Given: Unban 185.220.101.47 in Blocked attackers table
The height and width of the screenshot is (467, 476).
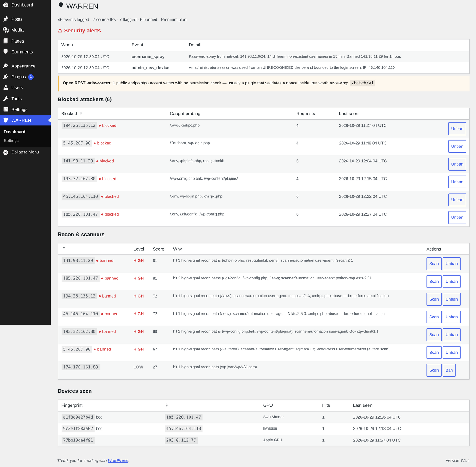Looking at the screenshot, I should 457,217.
